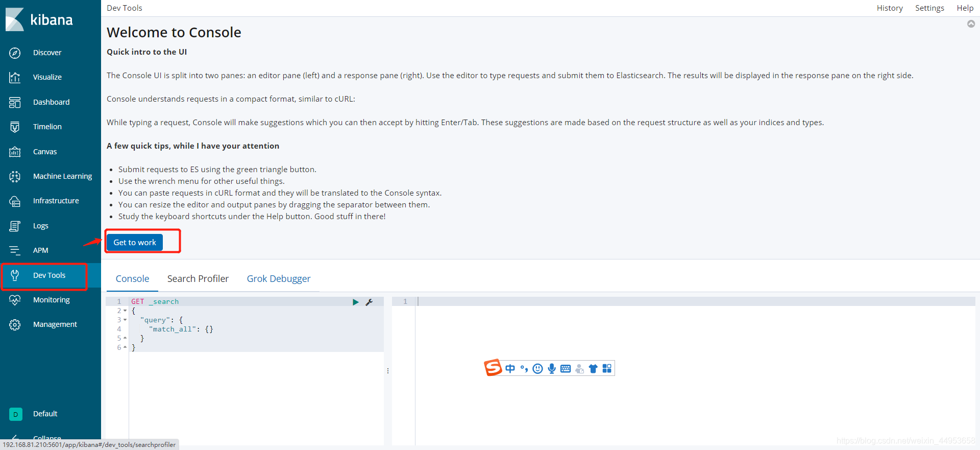Select the Infrastructure sidebar icon
The width and height of the screenshot is (980, 450).
coord(15,201)
